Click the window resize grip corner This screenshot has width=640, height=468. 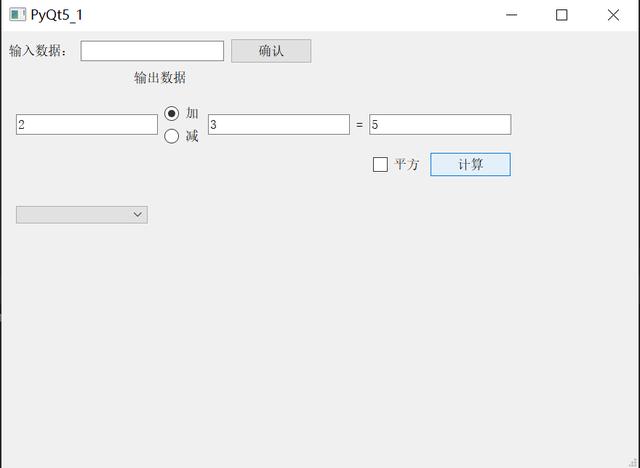634,462
